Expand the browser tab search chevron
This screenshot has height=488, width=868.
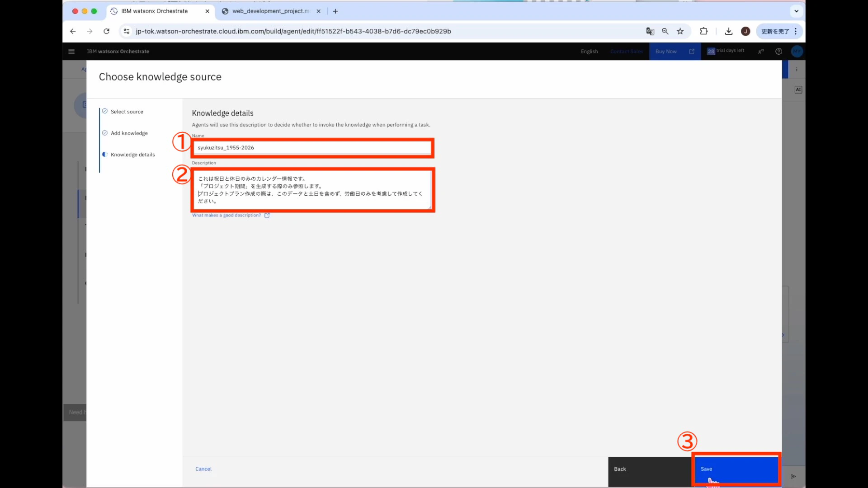click(x=797, y=11)
